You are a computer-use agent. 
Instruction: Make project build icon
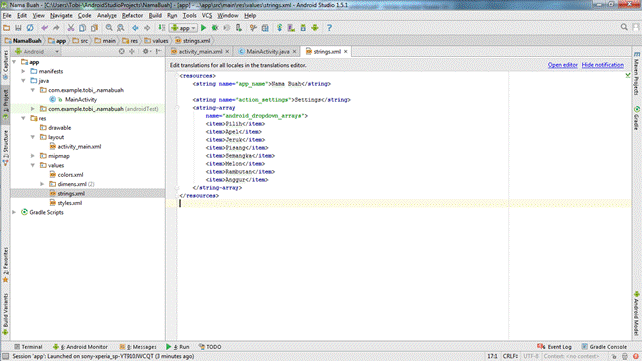coord(162,28)
